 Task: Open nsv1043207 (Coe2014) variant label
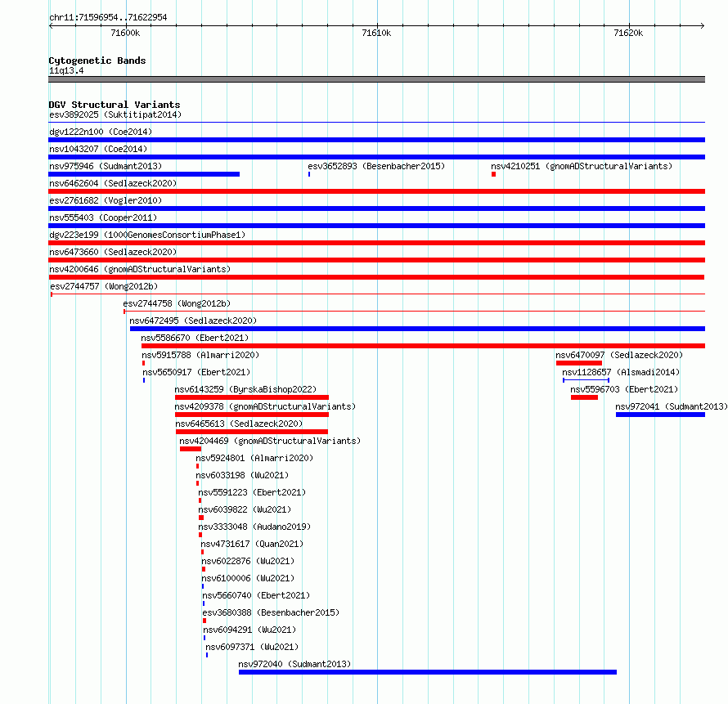point(98,149)
